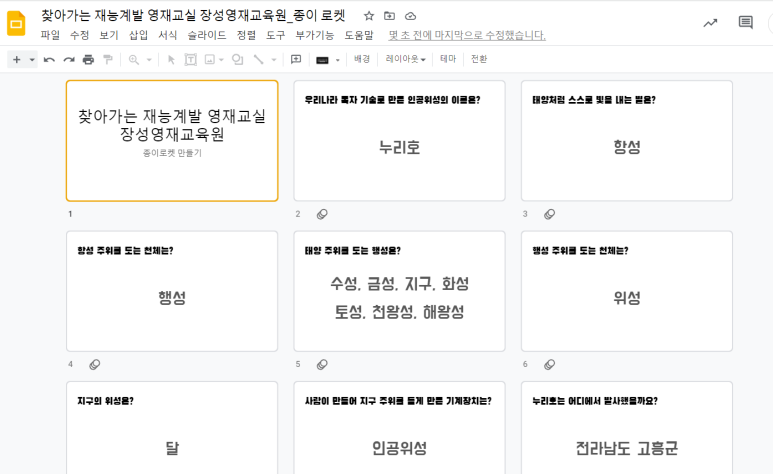The image size is (773, 474).
Task: Click animation icon under slide 3
Action: click(x=549, y=214)
